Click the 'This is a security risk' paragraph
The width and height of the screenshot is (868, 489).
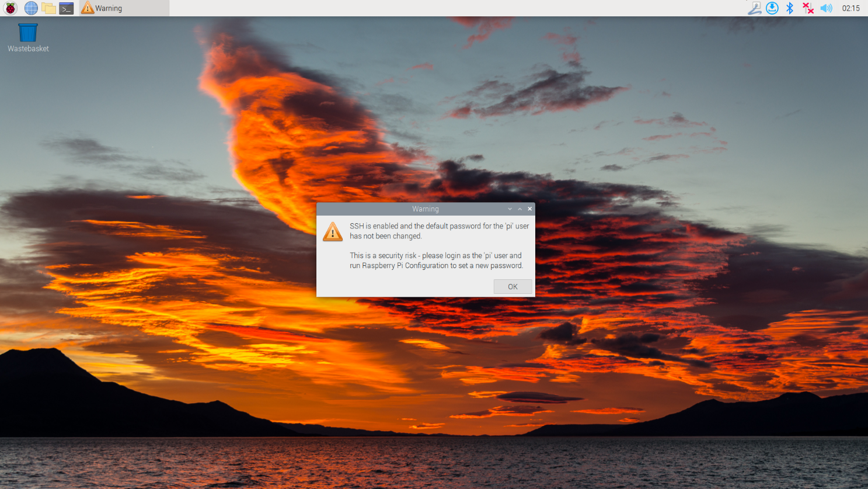coord(436,261)
